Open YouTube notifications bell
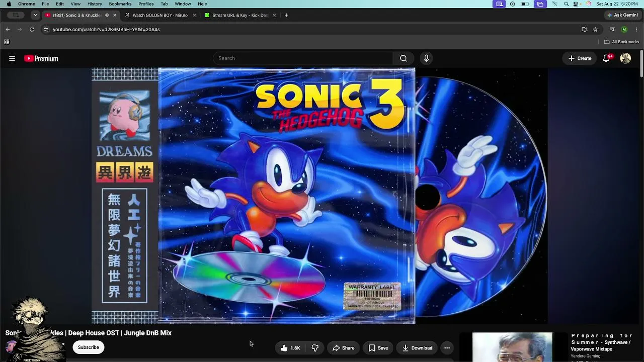This screenshot has height=362, width=644. (x=607, y=58)
